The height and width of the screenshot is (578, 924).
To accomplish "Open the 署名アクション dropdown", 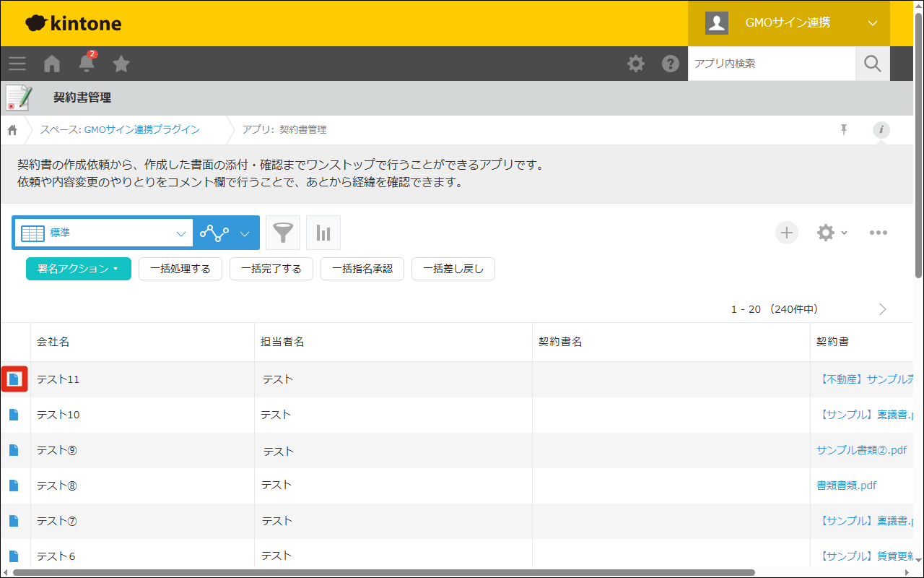I will 79,269.
